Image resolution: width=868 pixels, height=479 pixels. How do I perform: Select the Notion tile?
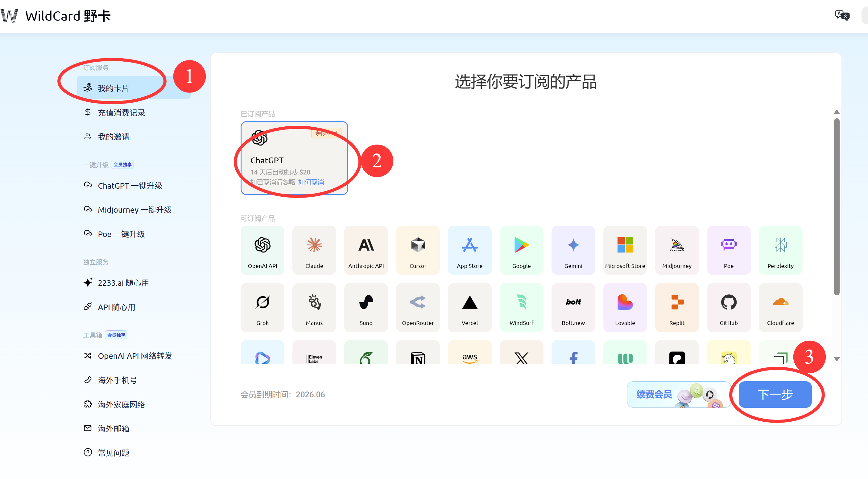418,352
